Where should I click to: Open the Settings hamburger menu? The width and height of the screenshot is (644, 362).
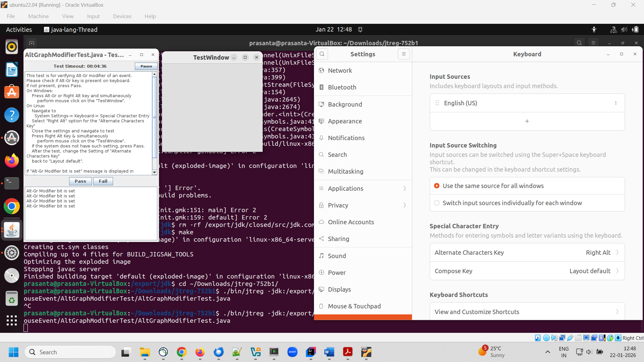[404, 54]
